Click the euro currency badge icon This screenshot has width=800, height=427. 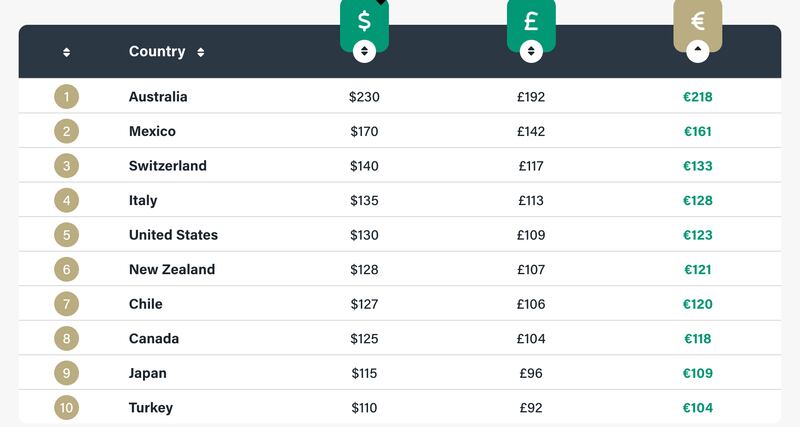[x=697, y=20]
